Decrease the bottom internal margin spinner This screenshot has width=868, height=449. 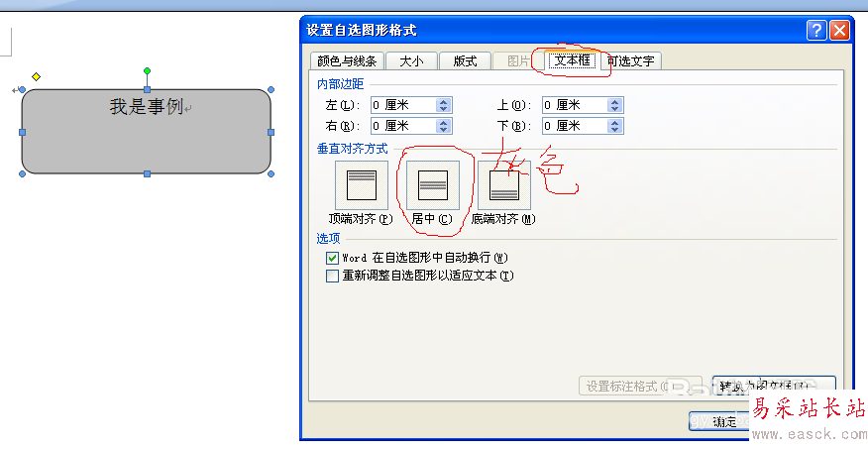[614, 130]
